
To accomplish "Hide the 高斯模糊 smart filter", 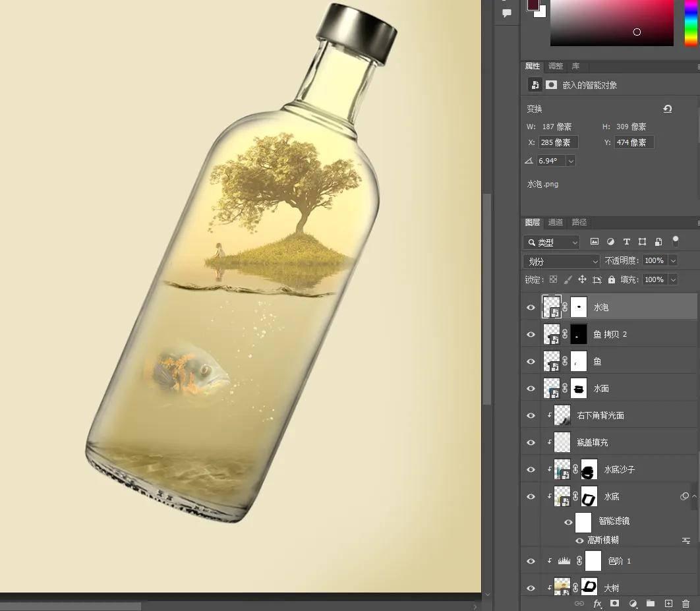I will (x=578, y=540).
